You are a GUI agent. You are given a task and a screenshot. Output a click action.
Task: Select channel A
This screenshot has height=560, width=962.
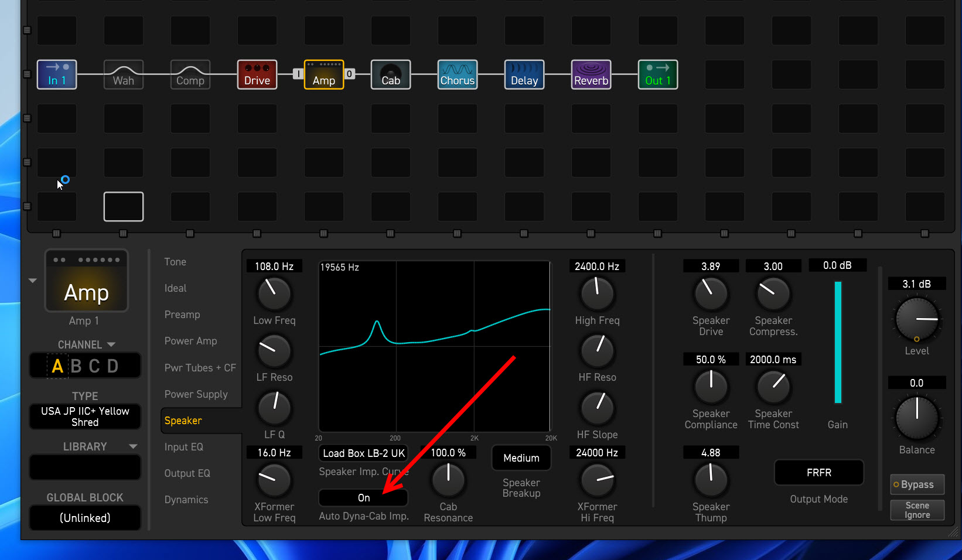click(57, 366)
